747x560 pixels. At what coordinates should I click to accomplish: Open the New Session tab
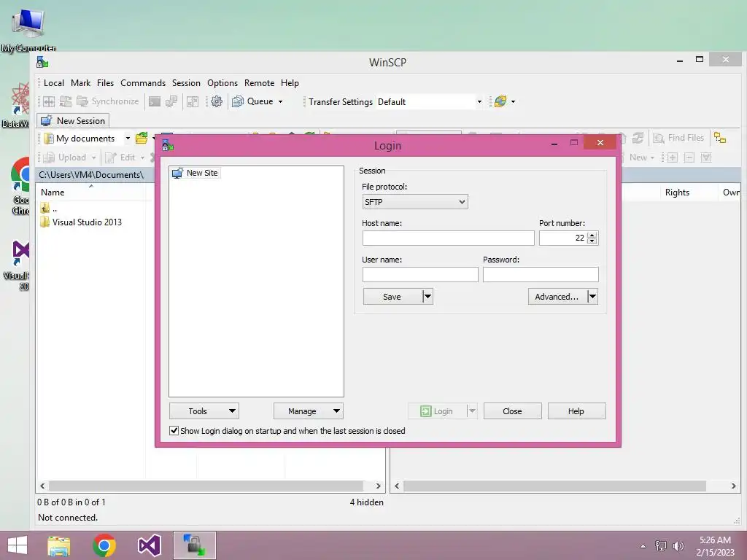tap(73, 121)
